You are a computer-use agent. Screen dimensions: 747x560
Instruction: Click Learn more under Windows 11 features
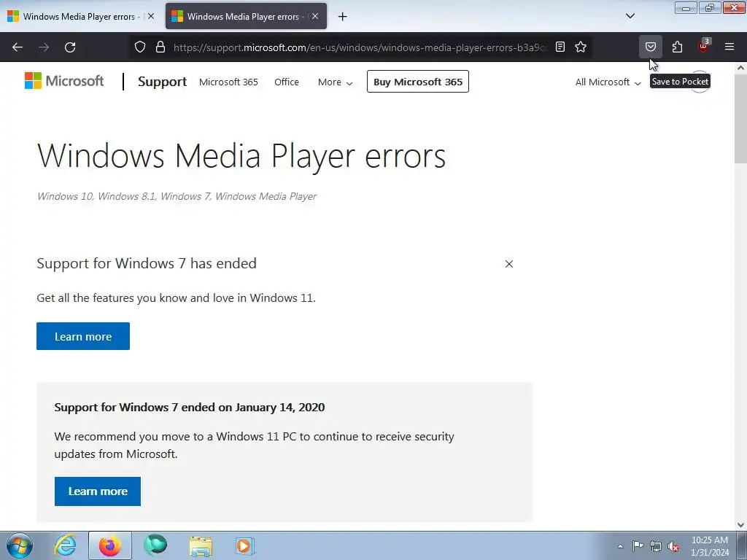point(83,336)
